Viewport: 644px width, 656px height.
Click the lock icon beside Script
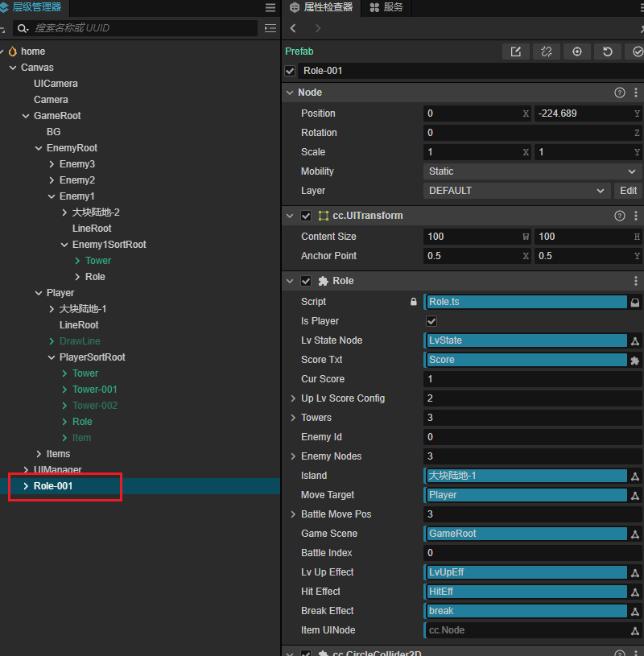coord(414,302)
